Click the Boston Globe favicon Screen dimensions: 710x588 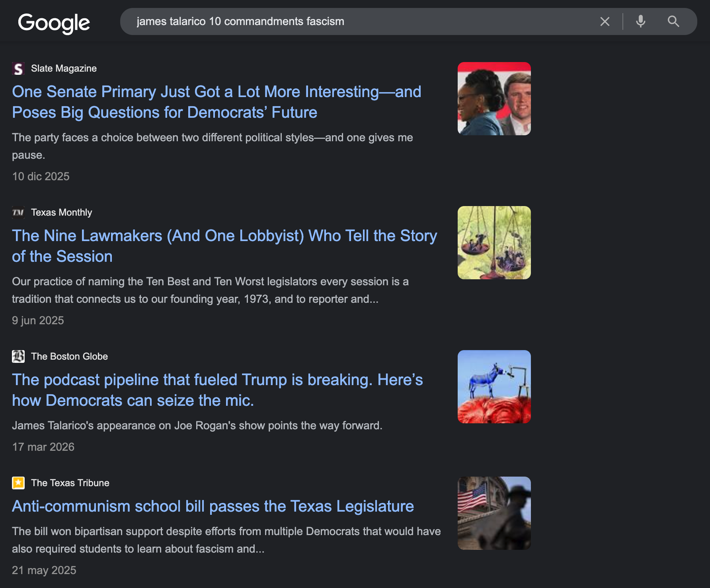coord(18,356)
